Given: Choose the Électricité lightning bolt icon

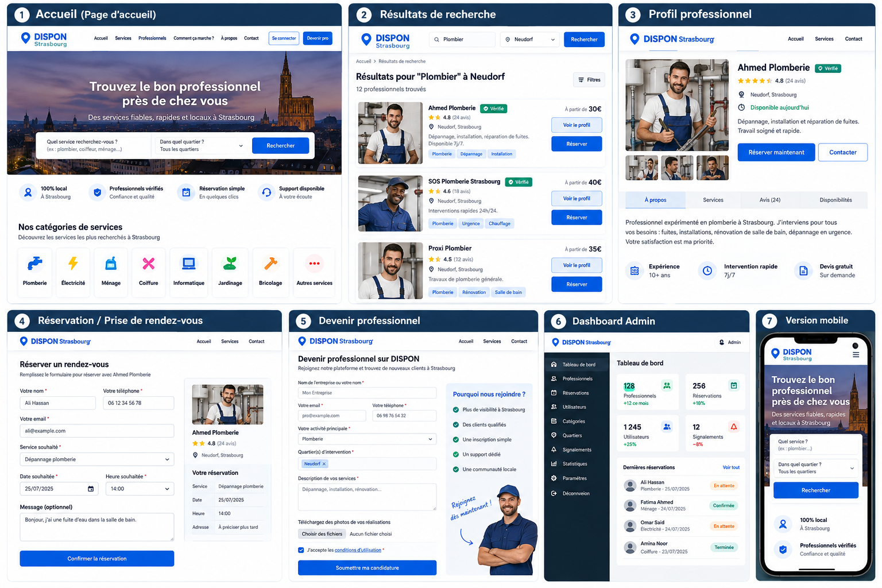Looking at the screenshot, I should (x=73, y=264).
